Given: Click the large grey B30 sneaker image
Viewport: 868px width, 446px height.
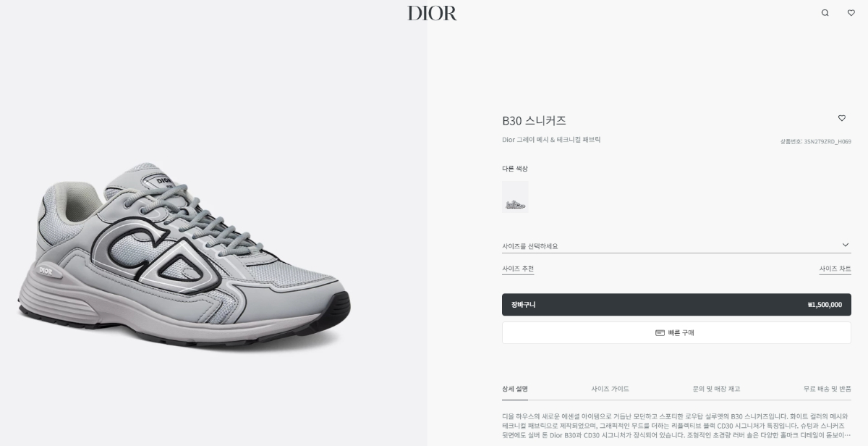Looking at the screenshot, I should pyautogui.click(x=184, y=250).
